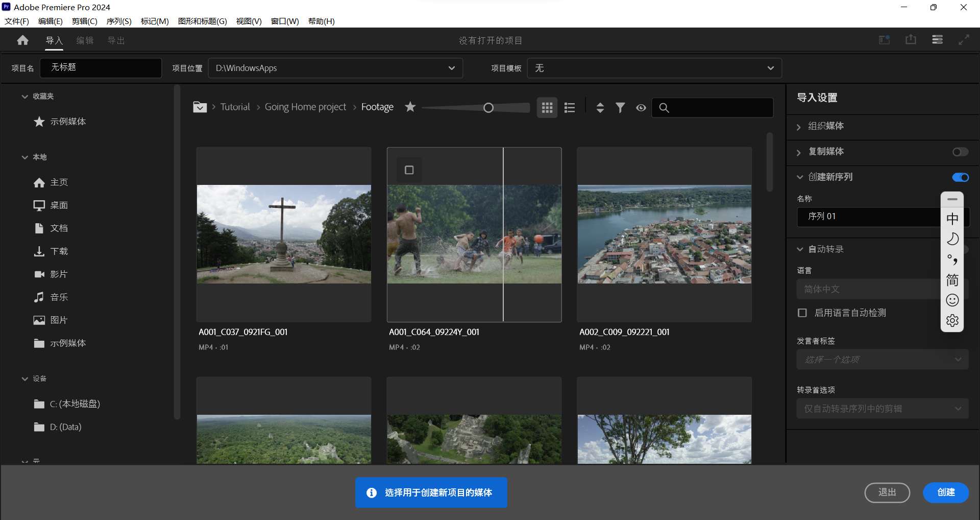Open the 剪辑(C) menu
The height and width of the screenshot is (520, 980).
84,21
